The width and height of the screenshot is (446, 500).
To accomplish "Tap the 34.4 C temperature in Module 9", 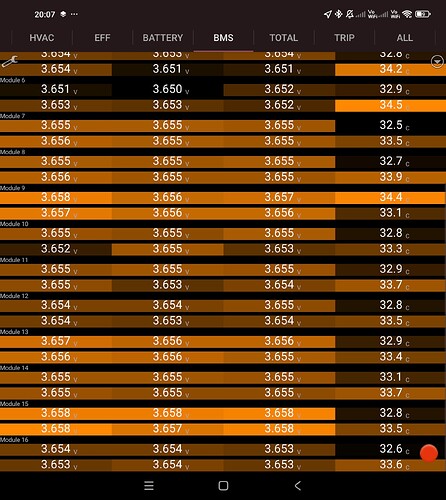I will point(391,197).
